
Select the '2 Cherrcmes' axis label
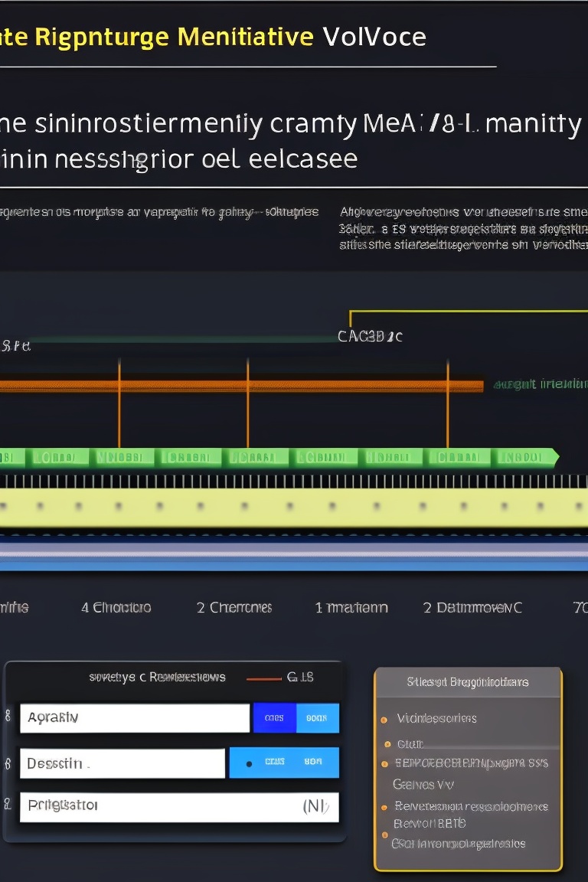(x=234, y=608)
